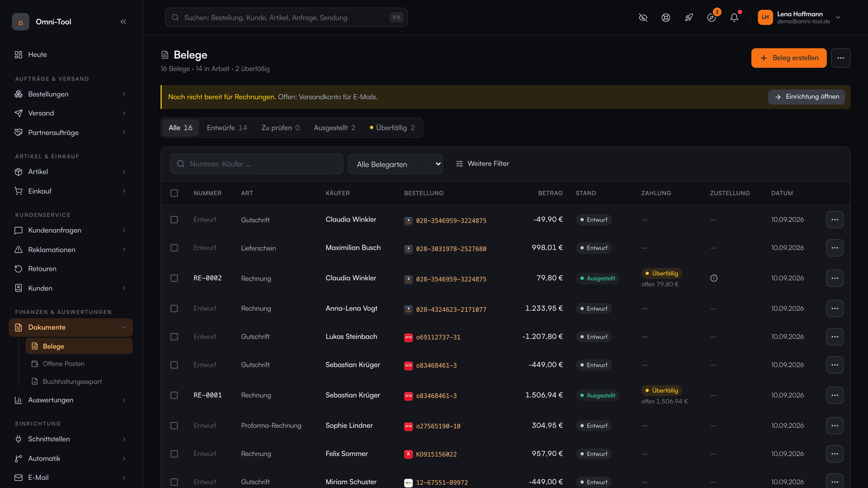The width and height of the screenshot is (868, 488).
Task: Click the global search bar
Action: [286, 18]
